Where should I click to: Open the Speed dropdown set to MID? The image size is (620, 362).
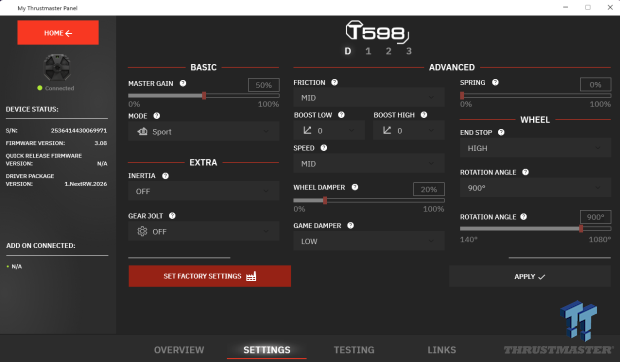pyautogui.click(x=369, y=163)
